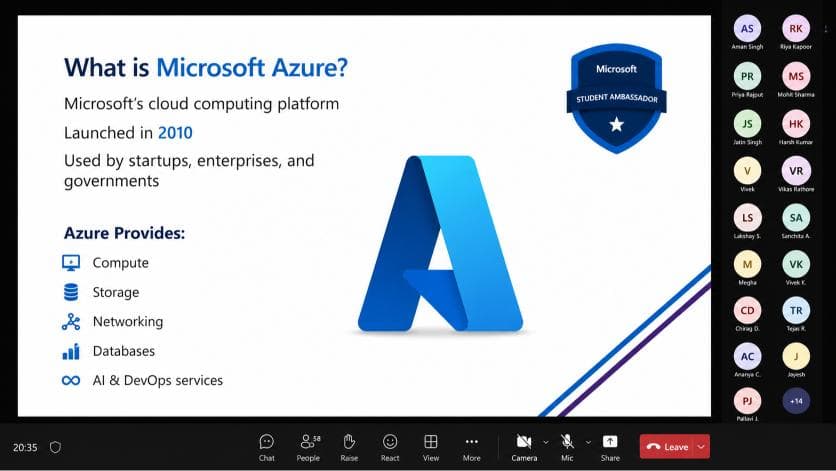The width and height of the screenshot is (836, 471).
Task: Click the 'Compute' bullet text
Action: (x=120, y=263)
